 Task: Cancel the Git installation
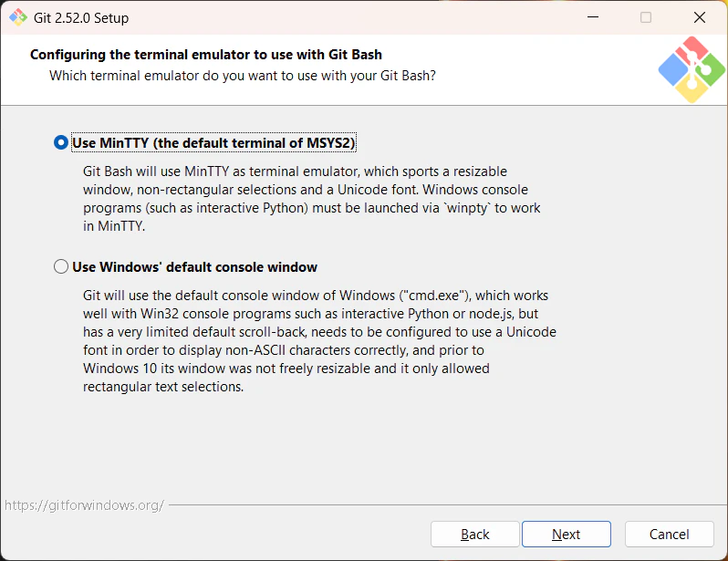pyautogui.click(x=669, y=534)
